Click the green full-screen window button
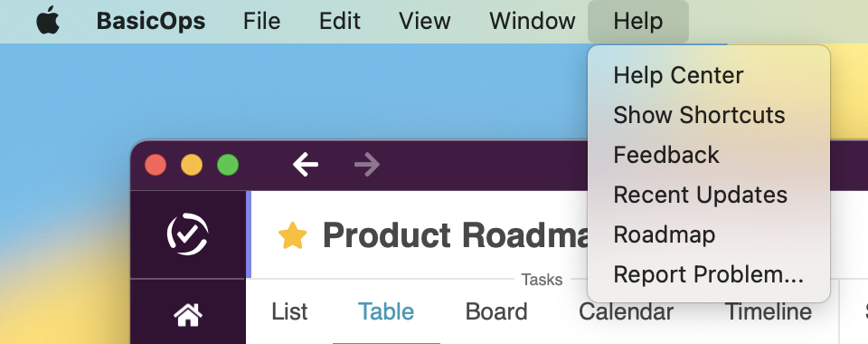The width and height of the screenshot is (868, 344). (228, 165)
